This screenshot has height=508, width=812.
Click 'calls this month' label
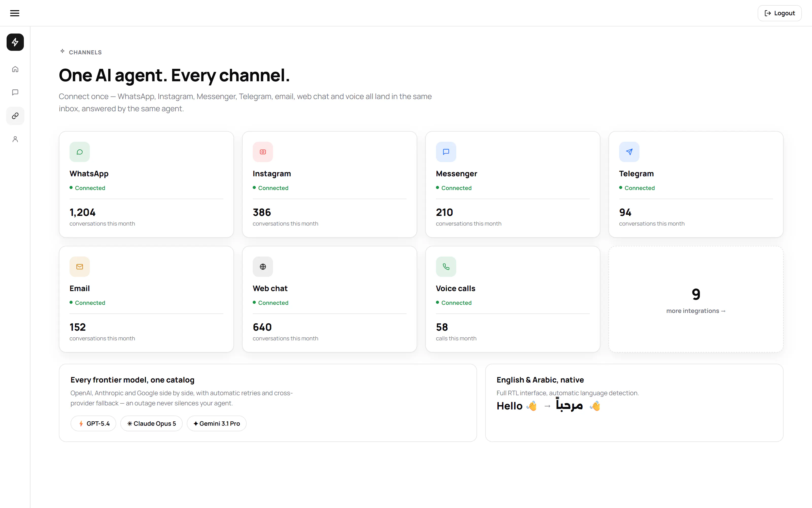tap(456, 338)
